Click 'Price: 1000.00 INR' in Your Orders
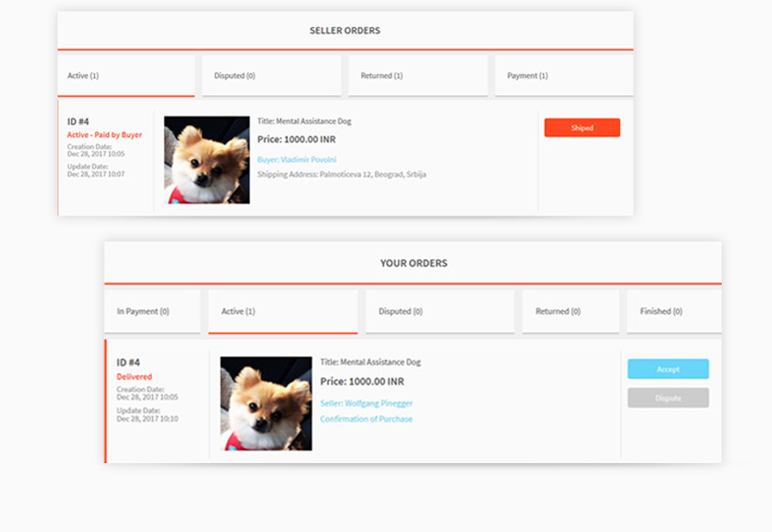 coord(362,382)
